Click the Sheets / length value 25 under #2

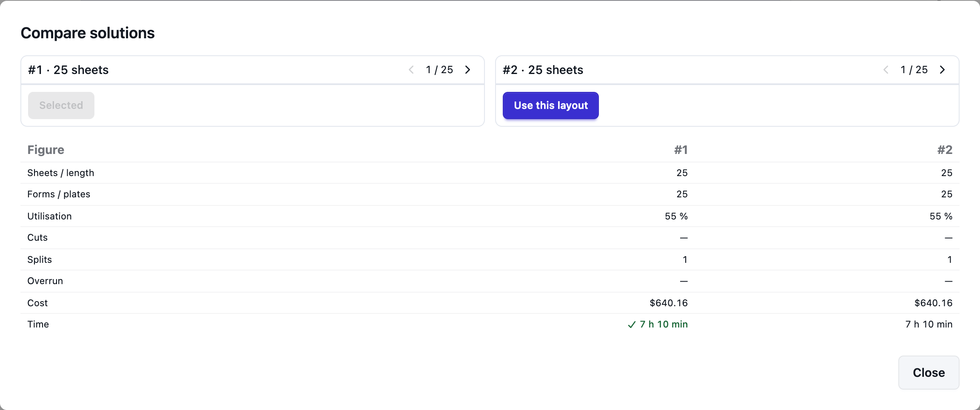(947, 173)
